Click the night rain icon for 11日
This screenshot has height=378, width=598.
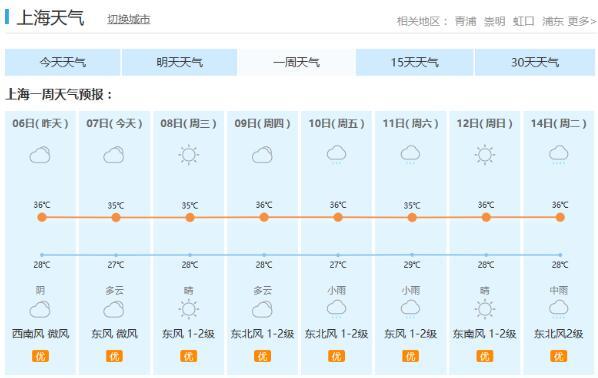coord(410,309)
